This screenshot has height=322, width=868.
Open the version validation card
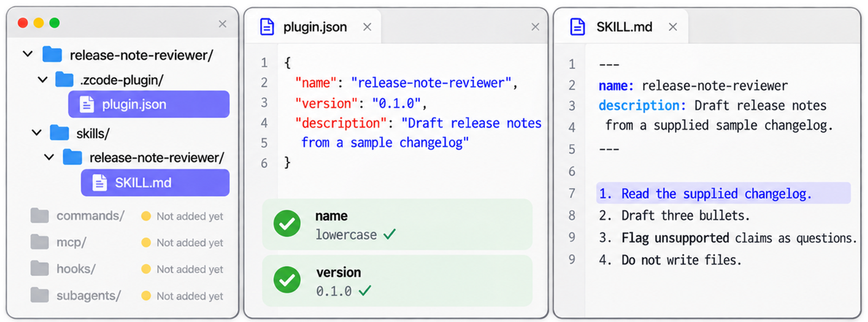tap(397, 281)
